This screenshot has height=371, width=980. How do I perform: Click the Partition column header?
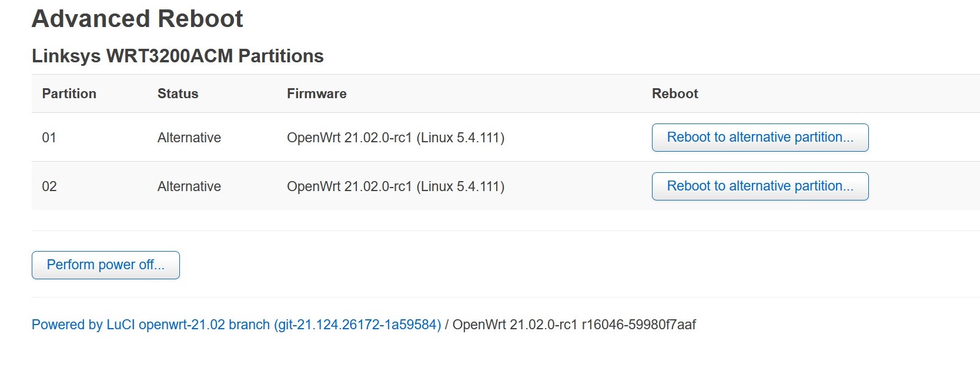[x=69, y=93]
